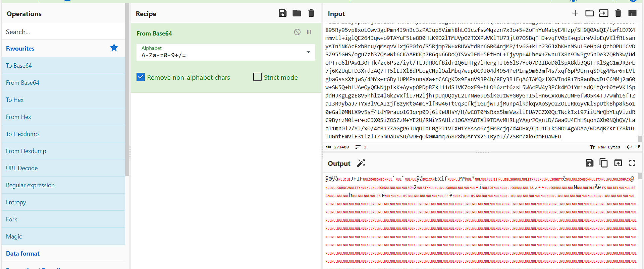
Task: Clear the recipe with trash icon
Action: click(x=311, y=13)
